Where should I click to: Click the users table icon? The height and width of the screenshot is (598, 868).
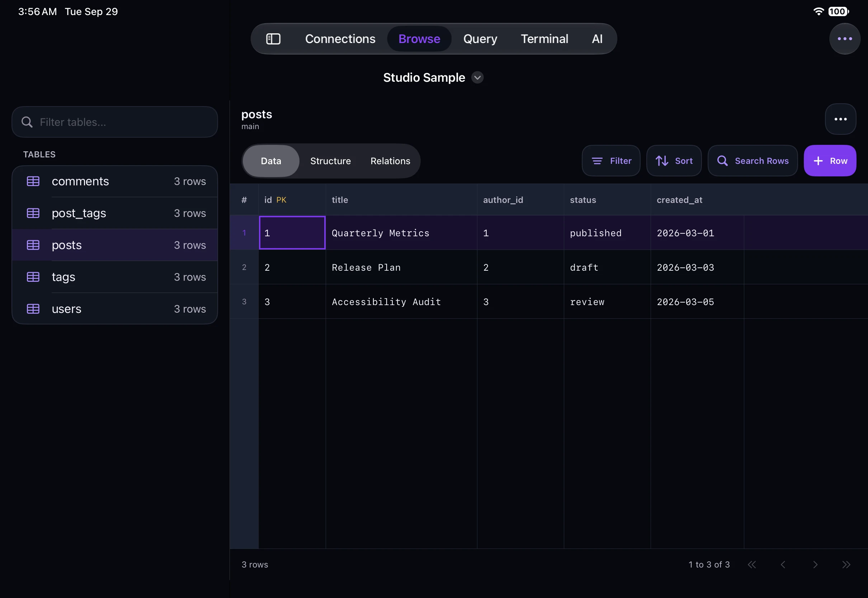[33, 309]
